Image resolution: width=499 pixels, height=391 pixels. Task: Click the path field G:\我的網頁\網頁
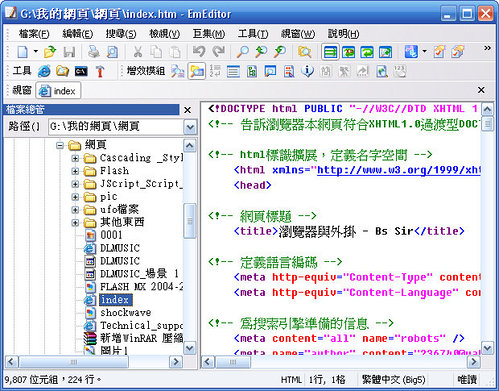(116, 127)
